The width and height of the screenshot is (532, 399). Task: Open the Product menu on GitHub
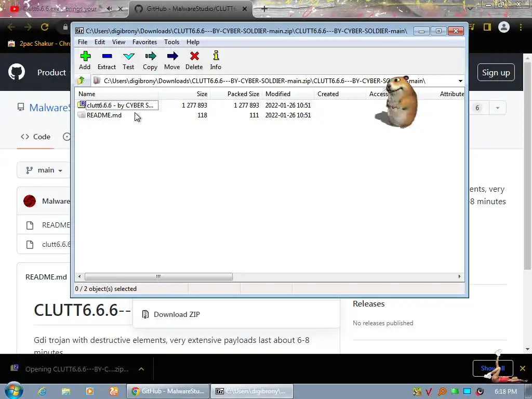51,73
